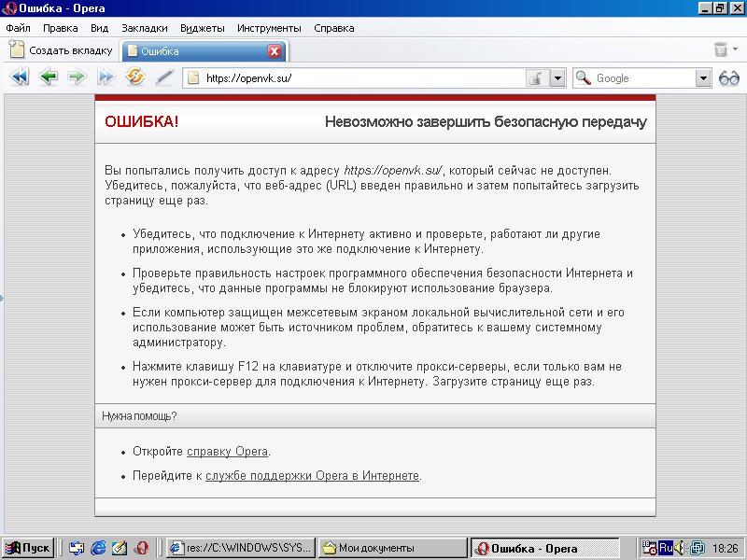Click the notepad-pencil quick launch icon

coord(120,548)
